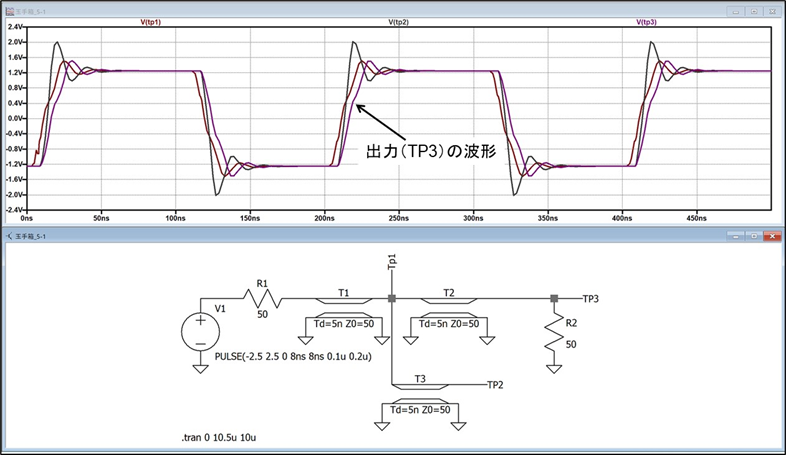Click the T1 transmission line symbol
The width and height of the screenshot is (786, 455).
pos(343,299)
